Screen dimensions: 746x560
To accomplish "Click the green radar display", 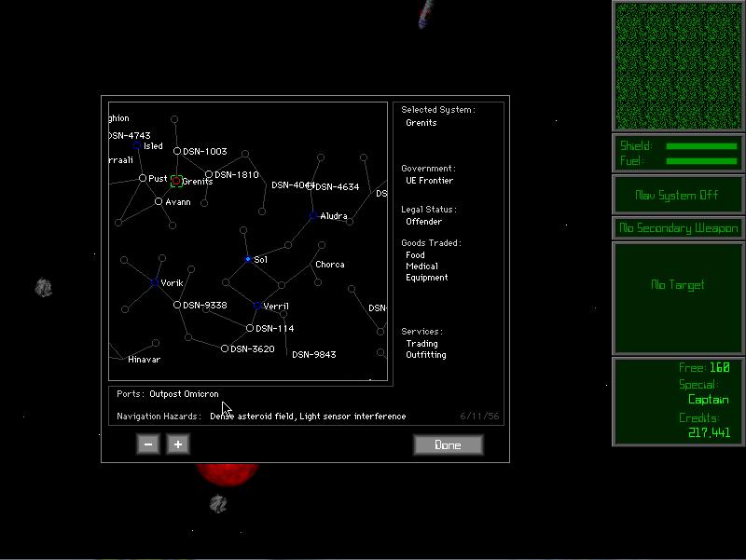I will pyautogui.click(x=678, y=66).
